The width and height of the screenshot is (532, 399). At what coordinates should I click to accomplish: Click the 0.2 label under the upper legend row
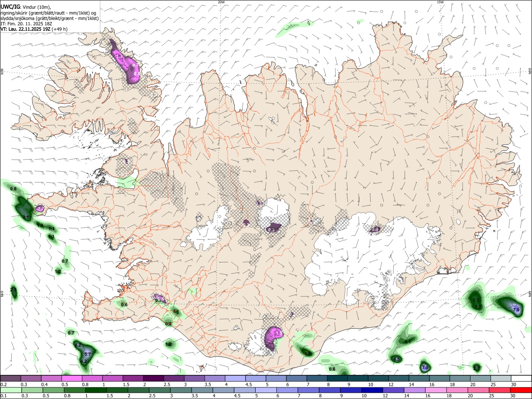pos(3,384)
